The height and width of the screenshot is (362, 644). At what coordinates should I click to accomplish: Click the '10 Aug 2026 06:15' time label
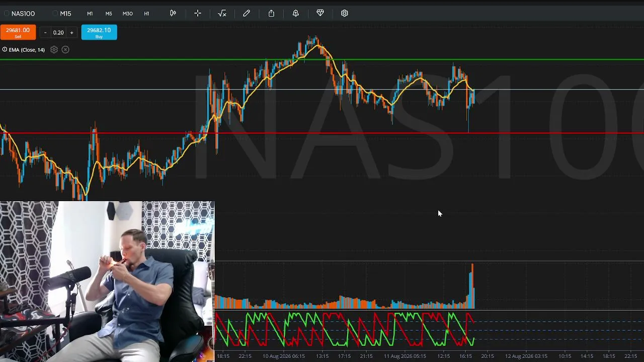(x=284, y=356)
